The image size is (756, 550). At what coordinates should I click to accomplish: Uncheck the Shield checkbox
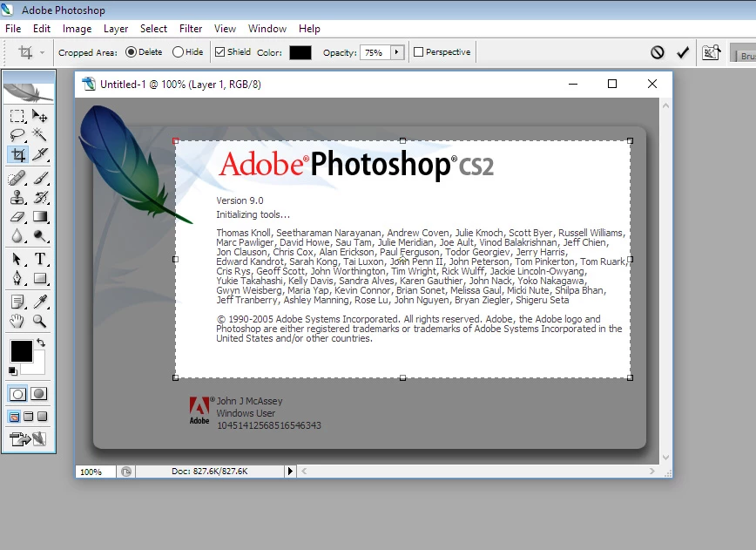tap(219, 51)
